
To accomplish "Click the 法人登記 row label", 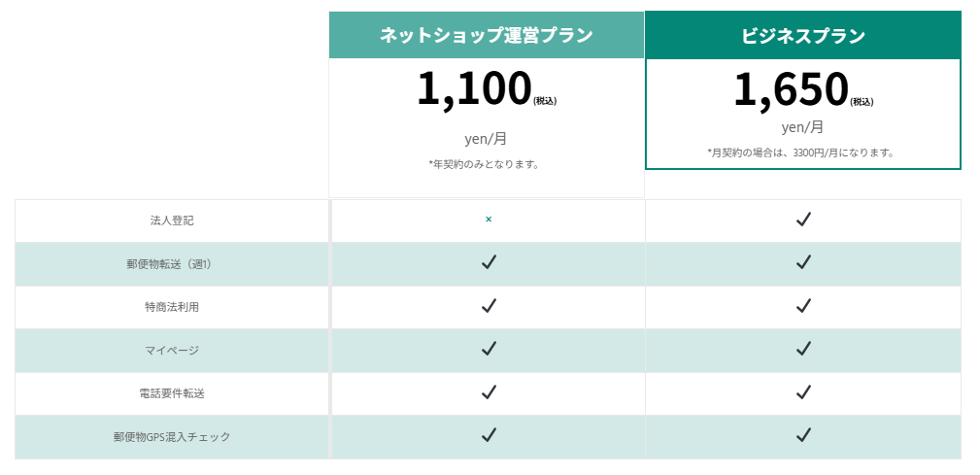I will 172,221.
